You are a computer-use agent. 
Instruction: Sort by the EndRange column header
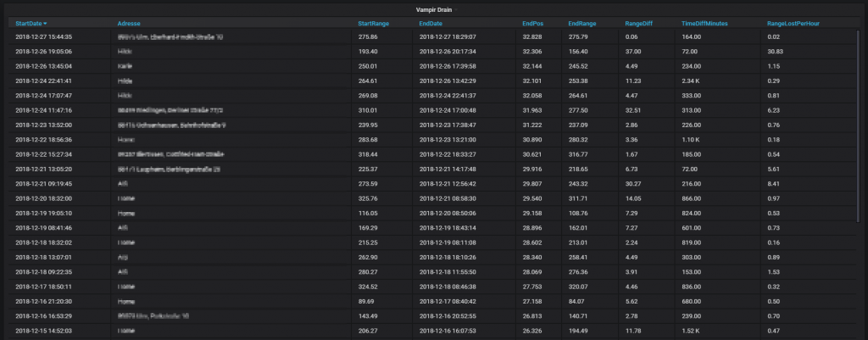(581, 24)
